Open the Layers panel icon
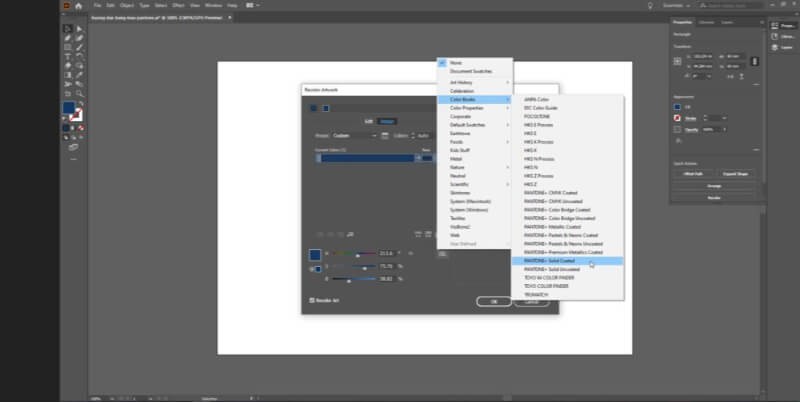The width and height of the screenshot is (800, 402). point(781,46)
